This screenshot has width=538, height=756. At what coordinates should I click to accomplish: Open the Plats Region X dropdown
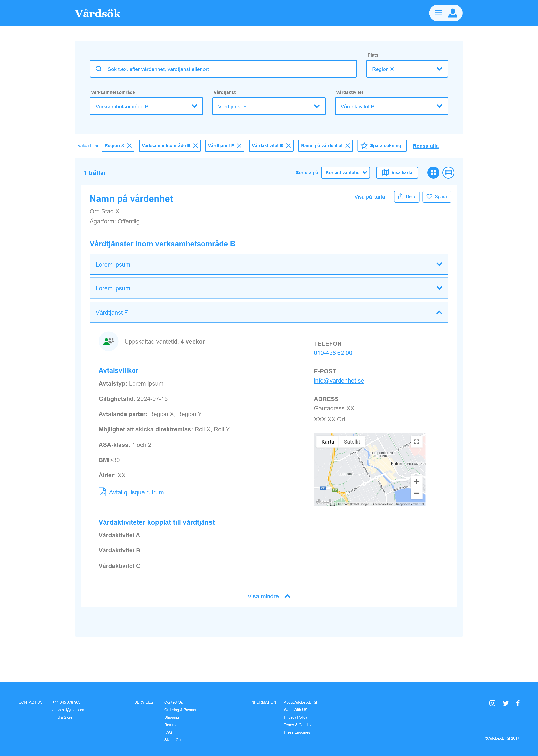click(x=407, y=69)
